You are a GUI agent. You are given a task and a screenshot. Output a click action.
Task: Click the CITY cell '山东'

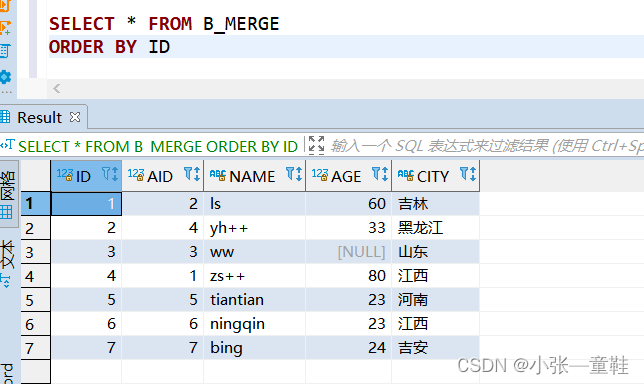coord(435,252)
